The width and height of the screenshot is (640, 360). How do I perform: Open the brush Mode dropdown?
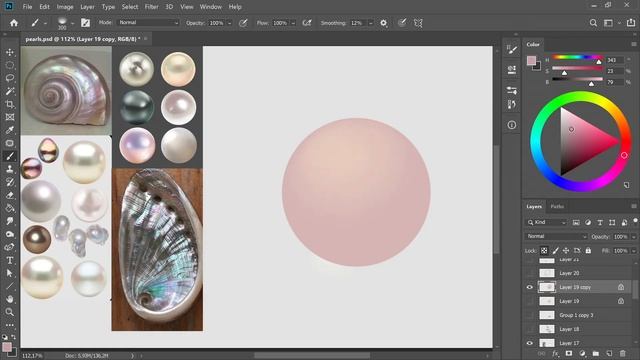point(148,23)
